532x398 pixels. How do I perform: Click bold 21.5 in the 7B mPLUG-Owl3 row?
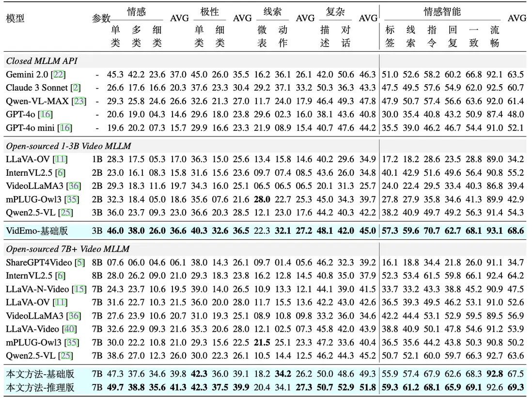[x=262, y=342]
